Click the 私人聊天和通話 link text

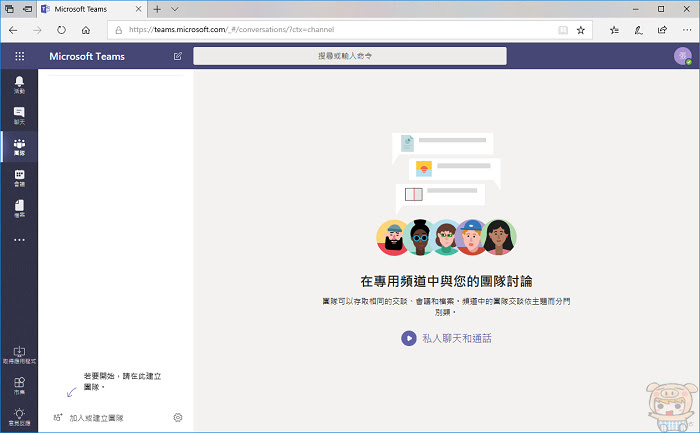tap(457, 338)
